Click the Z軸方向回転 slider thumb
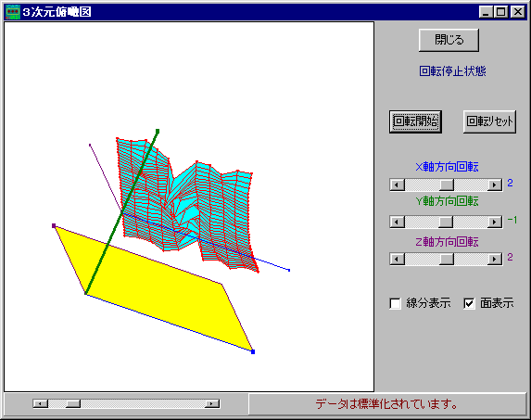 pos(447,259)
